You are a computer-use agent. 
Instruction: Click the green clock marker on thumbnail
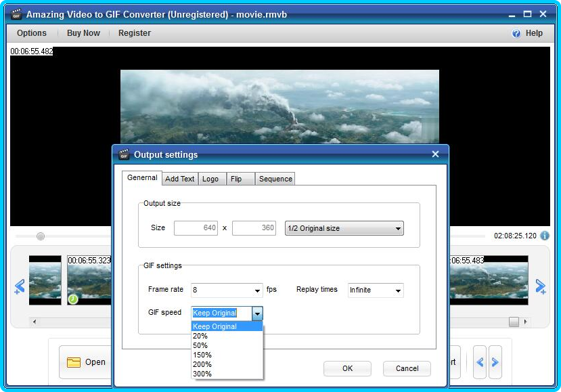73,299
